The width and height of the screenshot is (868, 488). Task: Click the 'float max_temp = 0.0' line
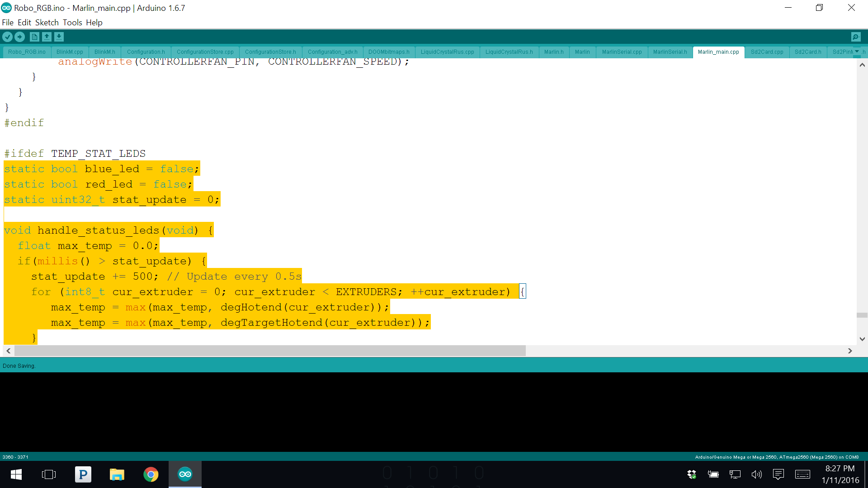(88, 246)
